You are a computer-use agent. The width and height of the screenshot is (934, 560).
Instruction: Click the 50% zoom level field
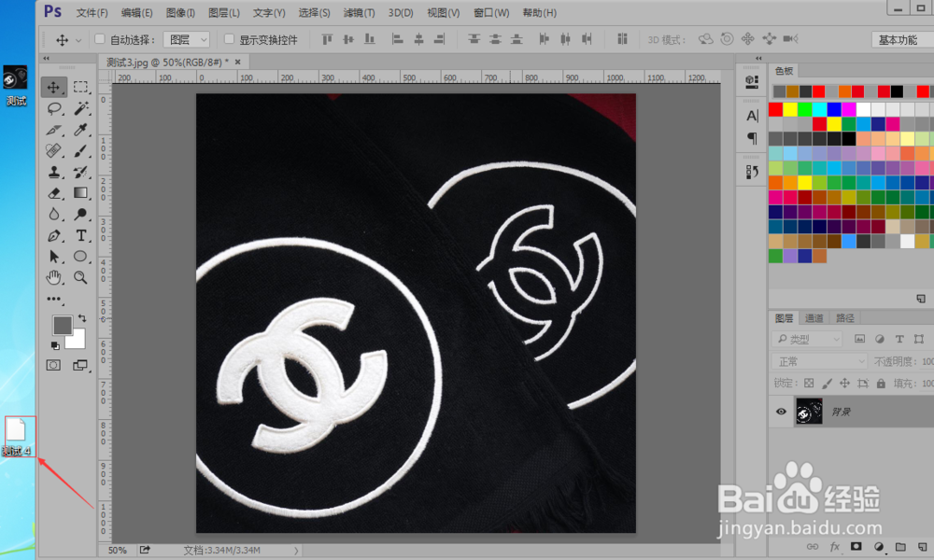(x=118, y=551)
